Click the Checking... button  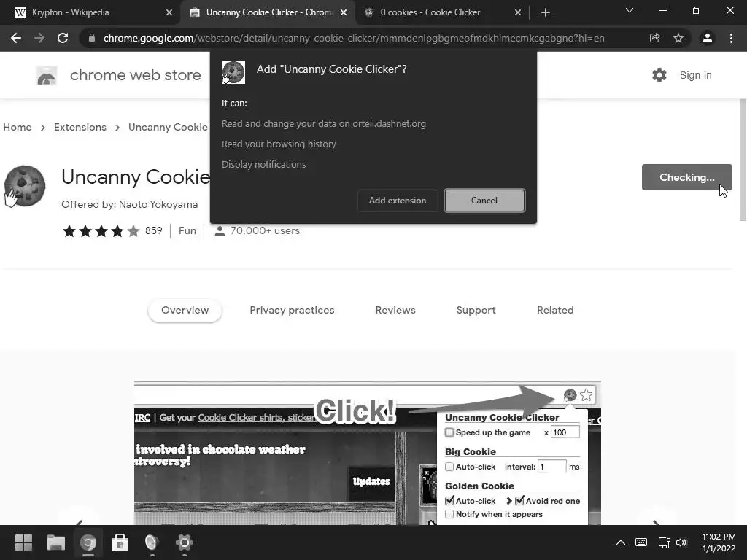tap(687, 177)
